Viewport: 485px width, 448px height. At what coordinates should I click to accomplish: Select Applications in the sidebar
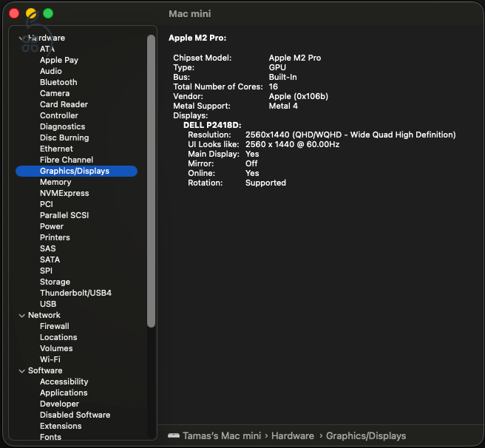pyautogui.click(x=64, y=393)
